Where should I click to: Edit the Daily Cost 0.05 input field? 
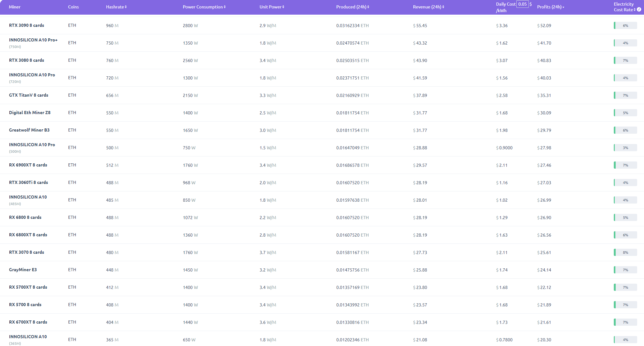[522, 4]
